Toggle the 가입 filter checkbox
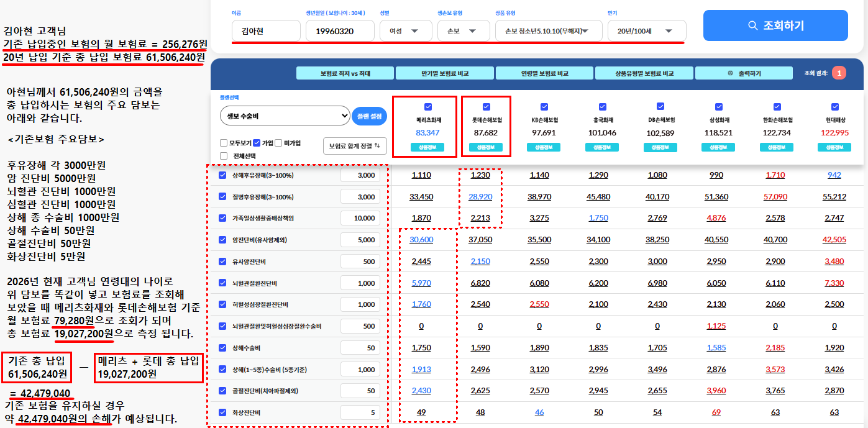 (x=257, y=143)
